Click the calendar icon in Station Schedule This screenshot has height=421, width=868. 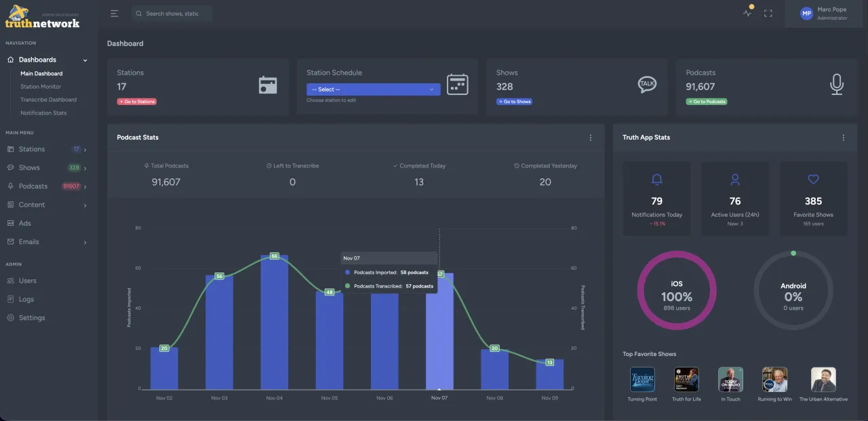(x=458, y=85)
